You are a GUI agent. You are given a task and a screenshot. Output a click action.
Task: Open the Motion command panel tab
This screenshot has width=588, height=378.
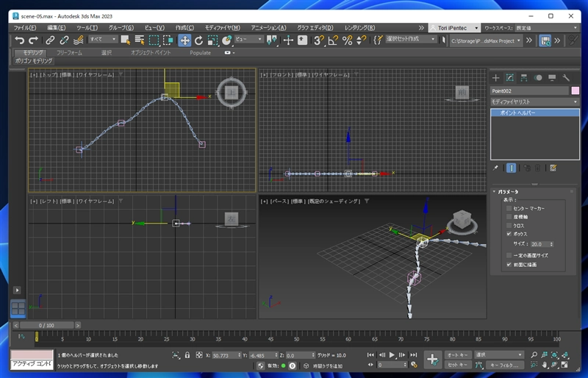click(538, 78)
